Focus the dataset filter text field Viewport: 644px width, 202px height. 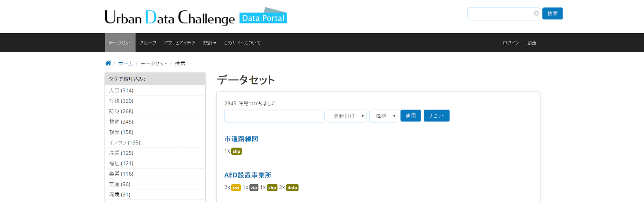(274, 116)
